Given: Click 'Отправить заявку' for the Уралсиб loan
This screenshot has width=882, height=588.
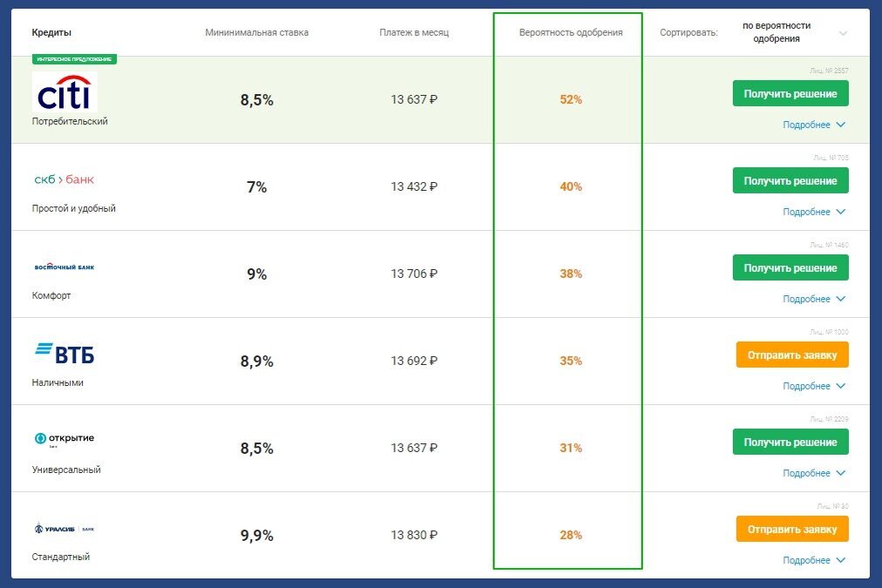Looking at the screenshot, I should tap(792, 529).
